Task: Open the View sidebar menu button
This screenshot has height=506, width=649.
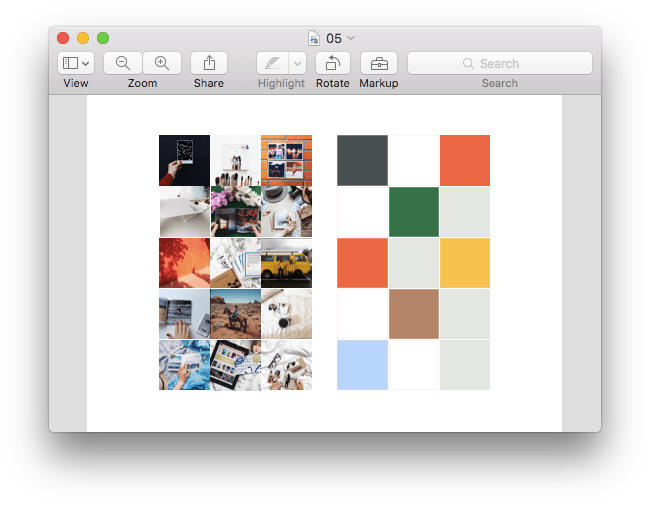Action: (76, 63)
